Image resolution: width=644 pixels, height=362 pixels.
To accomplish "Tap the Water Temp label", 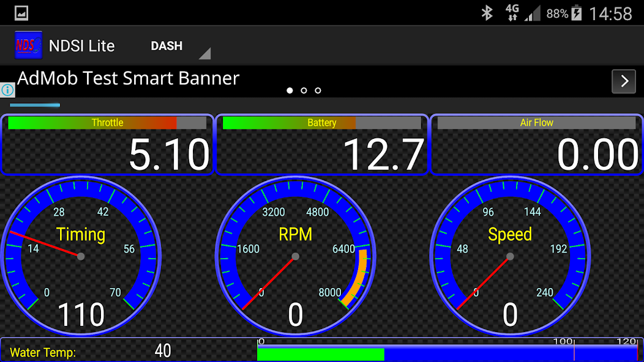I will point(43,352).
